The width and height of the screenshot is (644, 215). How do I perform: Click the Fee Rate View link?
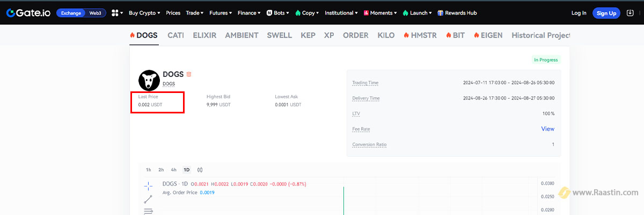(x=547, y=129)
